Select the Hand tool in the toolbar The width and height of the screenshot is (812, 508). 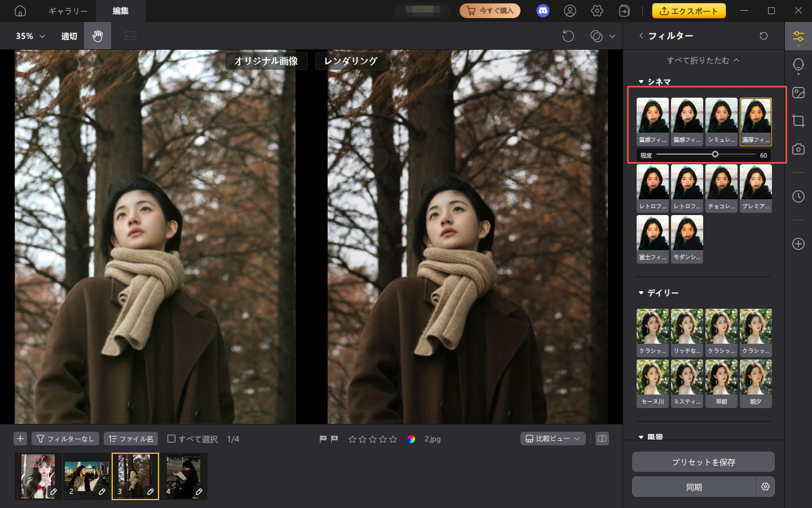97,36
